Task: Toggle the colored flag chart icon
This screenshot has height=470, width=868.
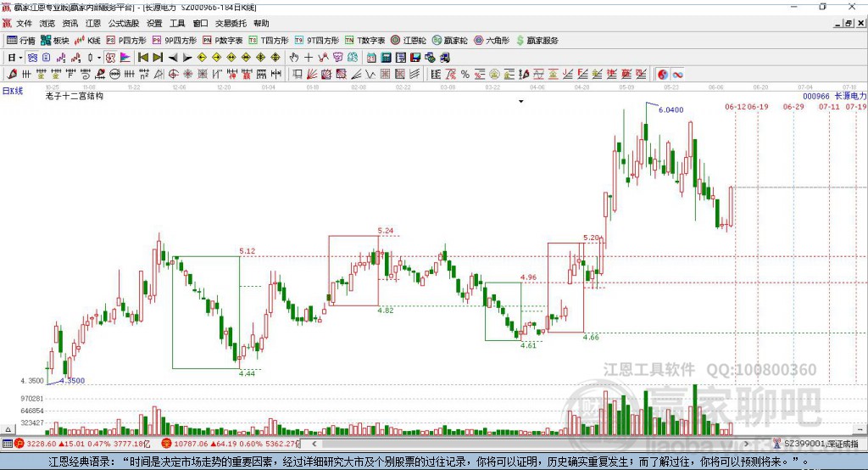Action: [125, 57]
